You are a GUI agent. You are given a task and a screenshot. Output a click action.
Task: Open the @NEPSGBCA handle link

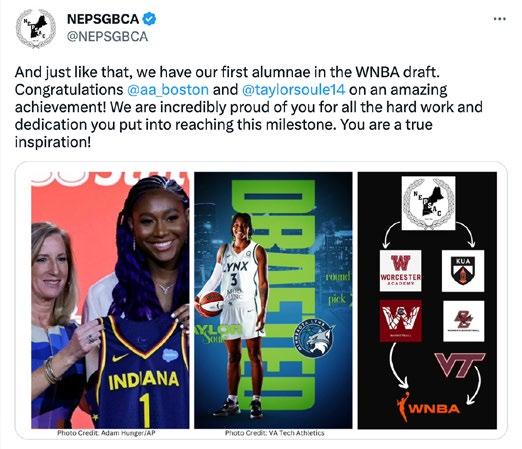tap(107, 37)
